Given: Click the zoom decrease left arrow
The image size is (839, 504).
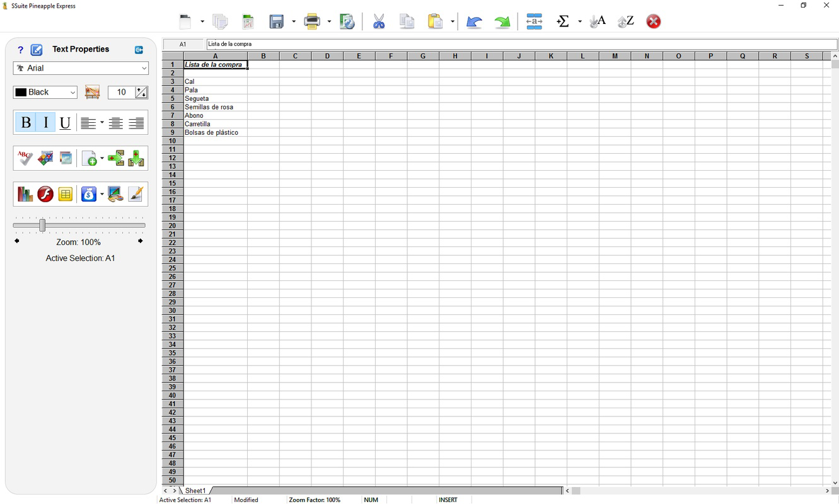Looking at the screenshot, I should pos(17,241).
